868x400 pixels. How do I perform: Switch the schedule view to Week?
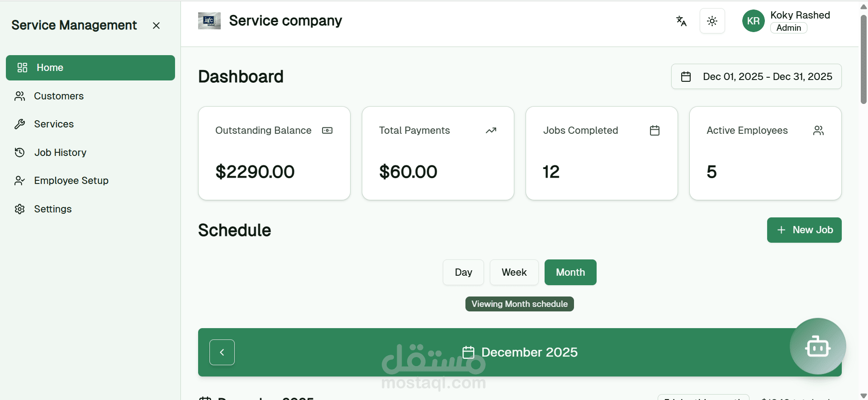pos(514,272)
